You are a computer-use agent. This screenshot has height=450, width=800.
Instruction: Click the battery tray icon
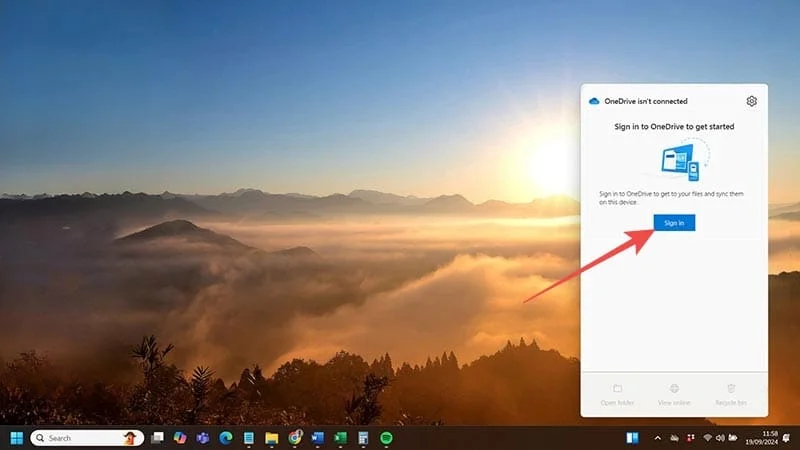coord(733,438)
